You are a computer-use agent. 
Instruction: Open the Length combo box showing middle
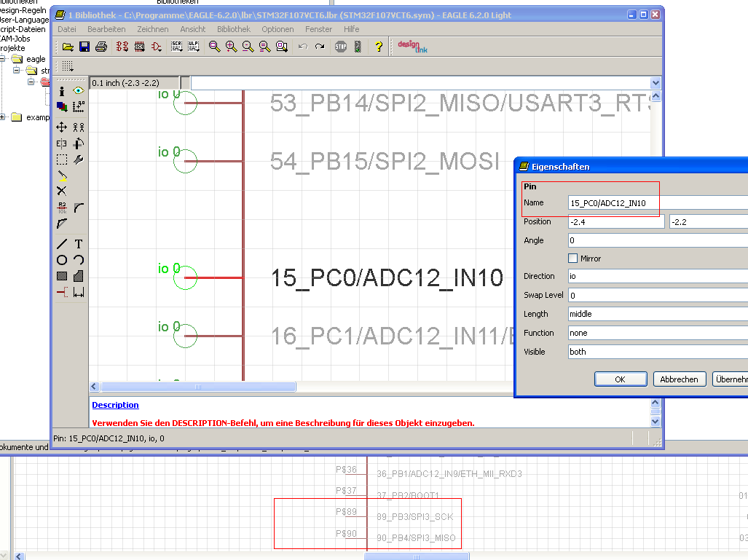point(658,314)
